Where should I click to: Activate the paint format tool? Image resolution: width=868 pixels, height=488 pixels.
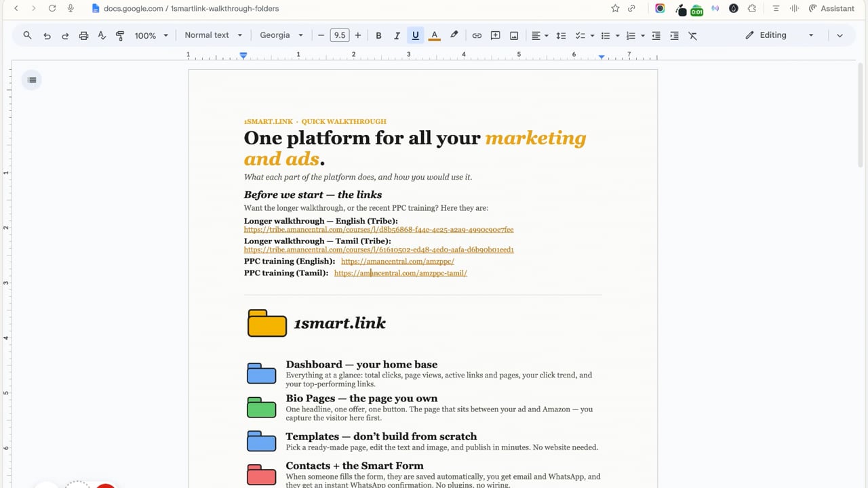pos(120,35)
